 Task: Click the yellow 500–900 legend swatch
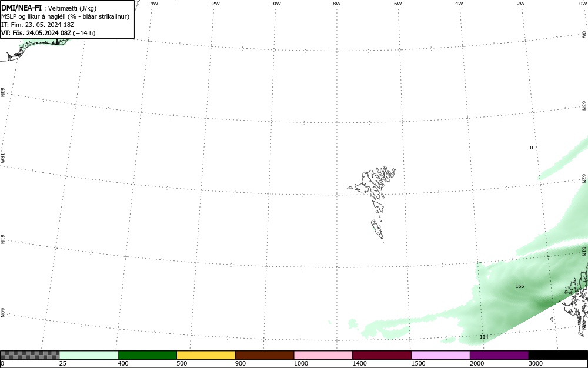pos(206,355)
